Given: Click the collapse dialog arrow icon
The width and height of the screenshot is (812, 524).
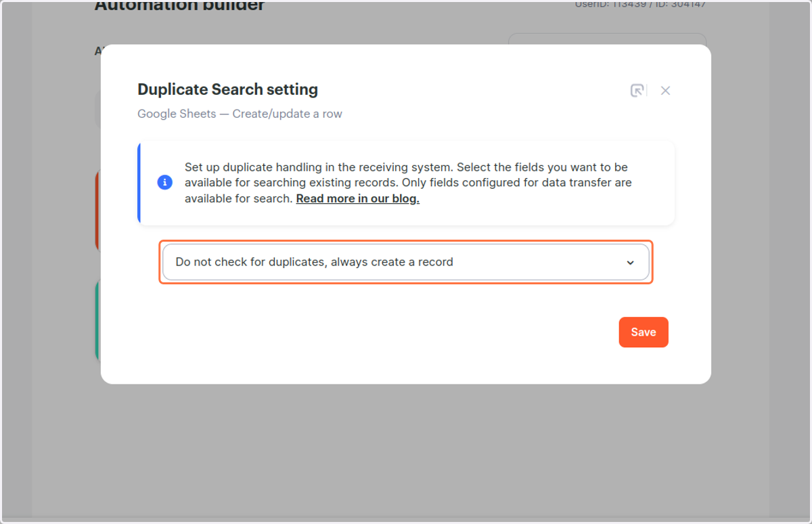Looking at the screenshot, I should coord(637,91).
